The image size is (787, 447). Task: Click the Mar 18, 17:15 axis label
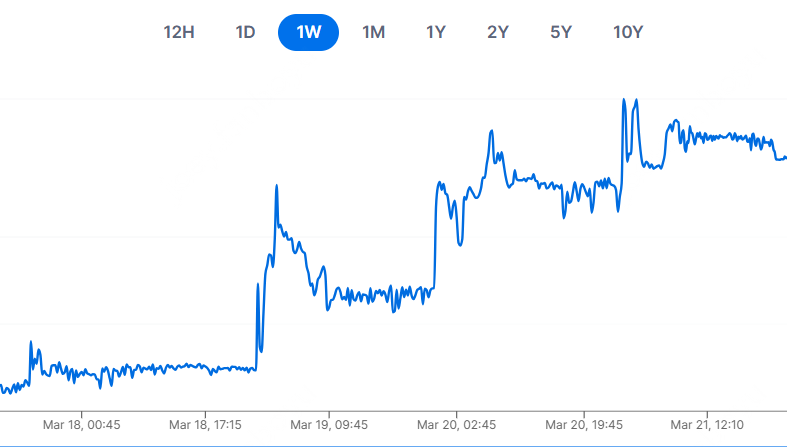[x=206, y=424]
